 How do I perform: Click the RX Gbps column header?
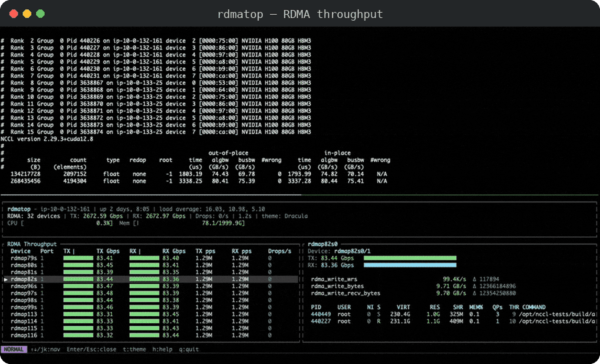[x=174, y=251]
